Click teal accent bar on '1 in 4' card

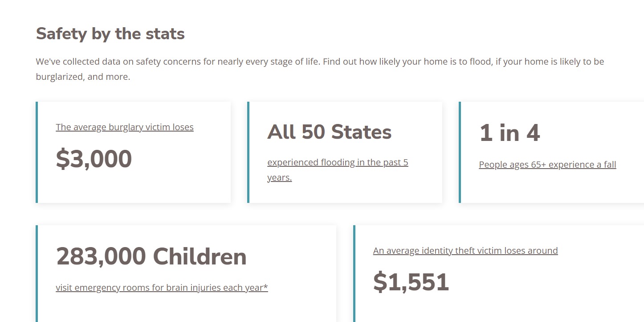coord(460,152)
